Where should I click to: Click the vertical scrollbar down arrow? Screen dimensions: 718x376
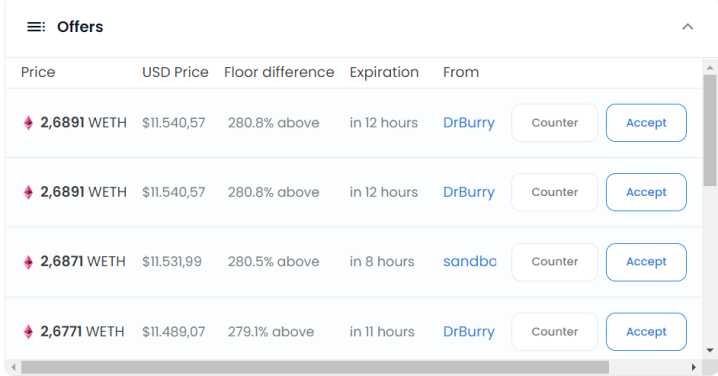tap(710, 350)
